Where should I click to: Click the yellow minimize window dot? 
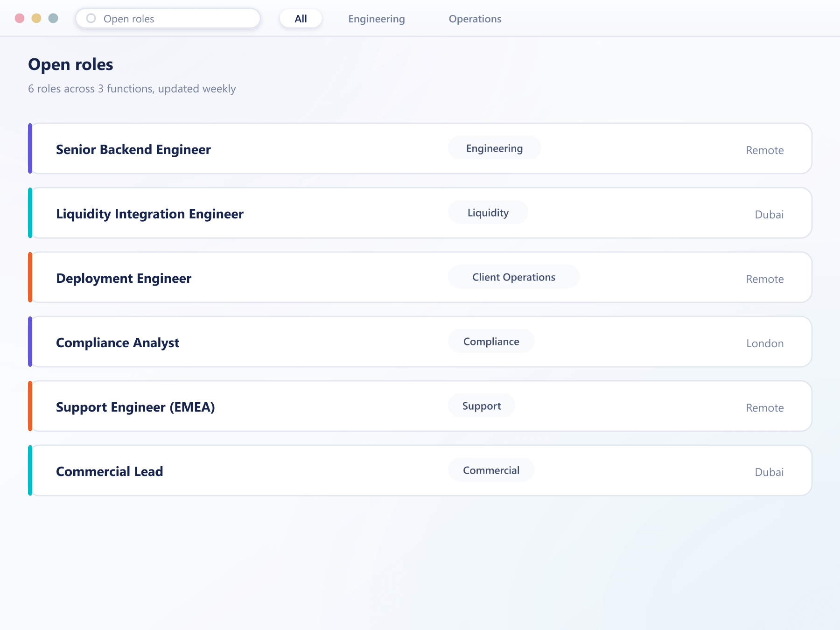(x=36, y=18)
